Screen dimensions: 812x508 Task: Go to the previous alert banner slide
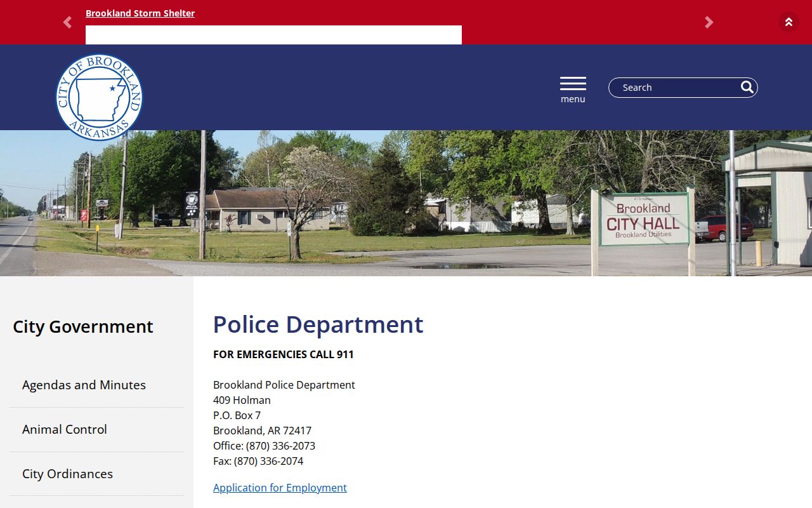click(x=67, y=23)
